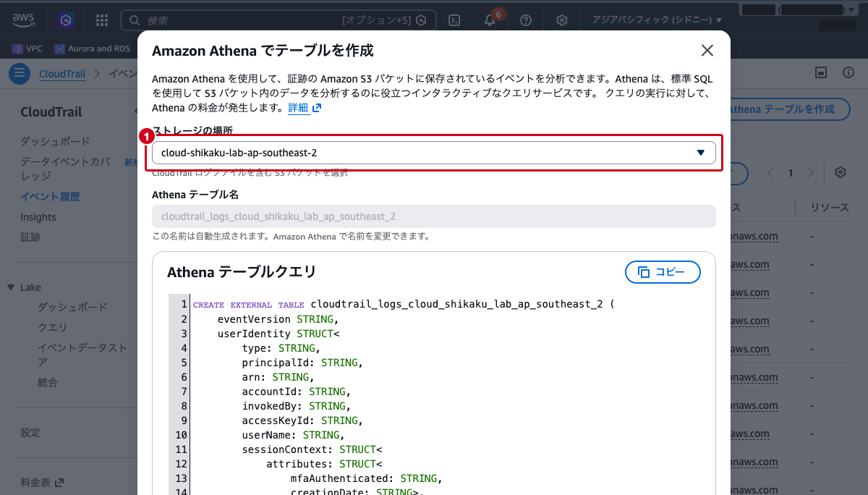This screenshot has width=868, height=495.
Task: Click line 1 CREATE EXTERNAL TABLE code
Action: [403, 304]
